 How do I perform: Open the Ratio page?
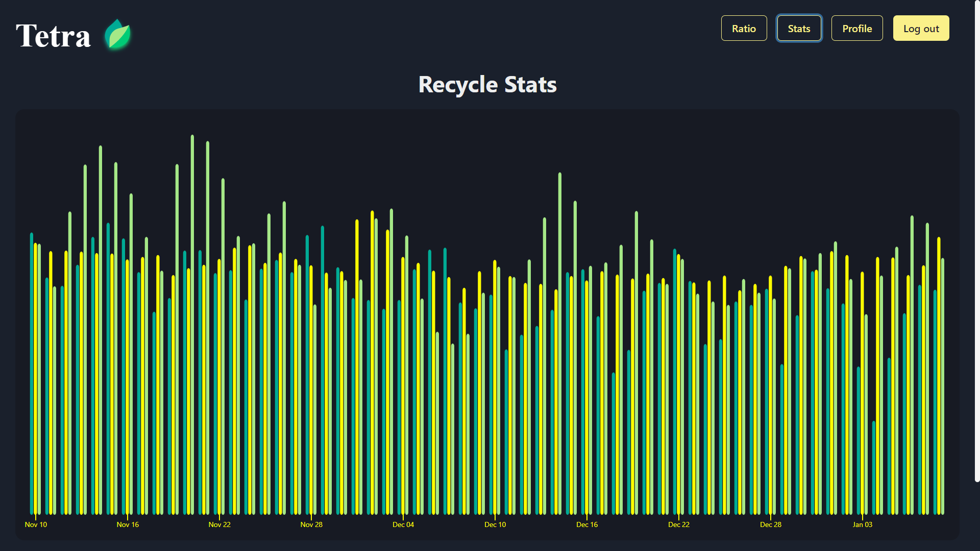(x=744, y=29)
